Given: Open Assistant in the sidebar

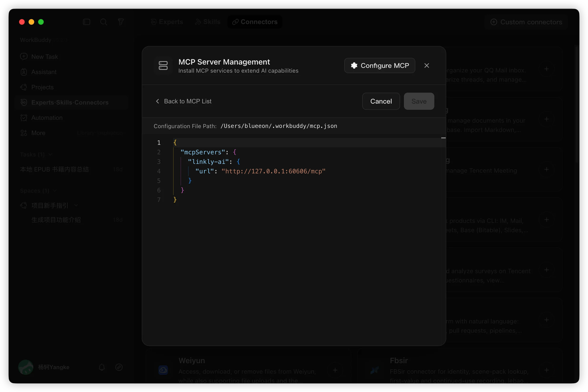Looking at the screenshot, I should tap(71, 72).
